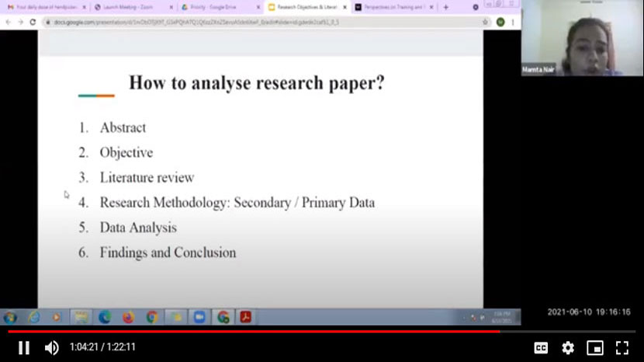Toggle closed captions CC button
644x362 pixels.
point(541,348)
